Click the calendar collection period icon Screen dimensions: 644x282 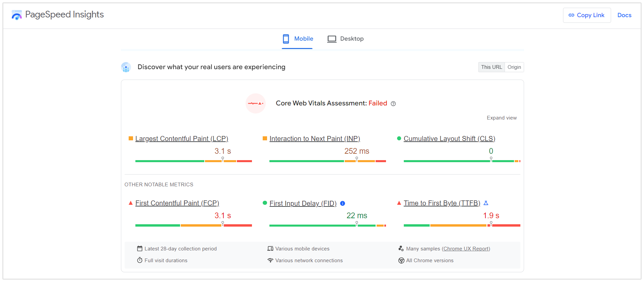[140, 249]
